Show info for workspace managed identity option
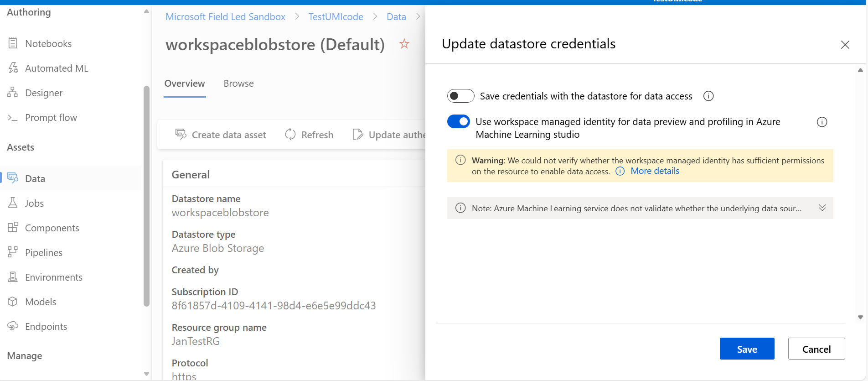This screenshot has width=868, height=381. (822, 122)
